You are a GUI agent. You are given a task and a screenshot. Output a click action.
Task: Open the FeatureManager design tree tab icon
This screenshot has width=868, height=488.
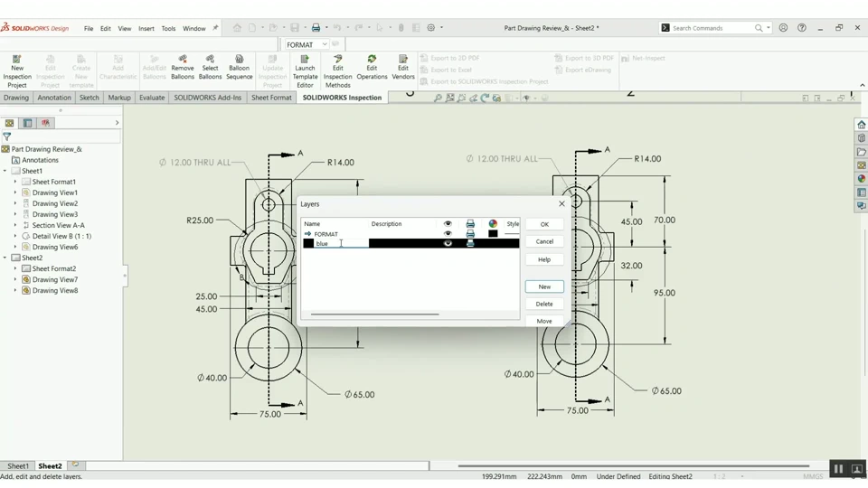[x=9, y=123]
